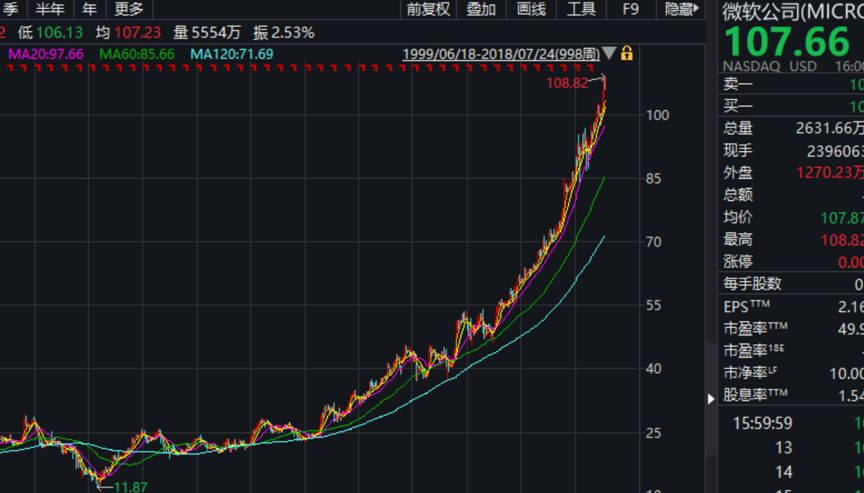Switch to the 年 period tab
Viewport: 864px width, 493px height.
pos(89,9)
